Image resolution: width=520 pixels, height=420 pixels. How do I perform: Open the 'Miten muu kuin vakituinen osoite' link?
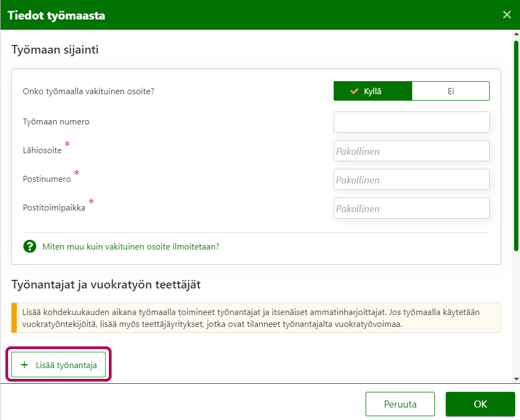pyautogui.click(x=131, y=247)
